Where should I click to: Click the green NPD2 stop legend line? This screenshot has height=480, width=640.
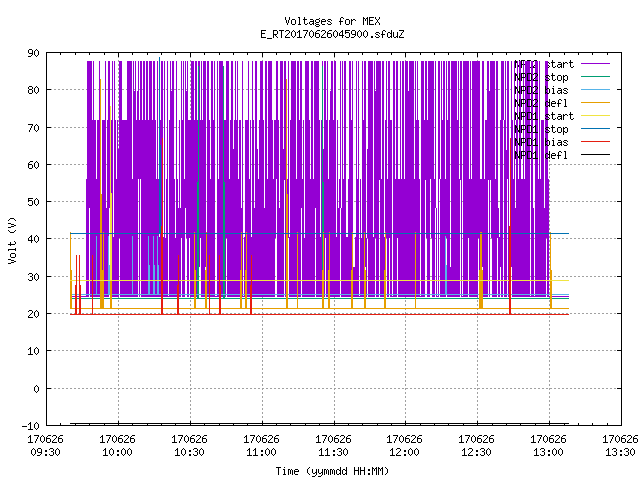tap(595, 76)
